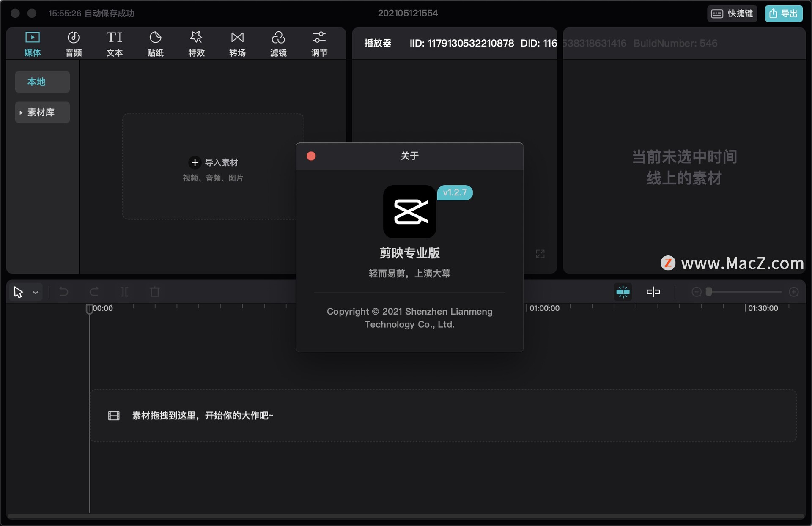Click the 01:00:00 timeline ruler mark

coord(544,308)
